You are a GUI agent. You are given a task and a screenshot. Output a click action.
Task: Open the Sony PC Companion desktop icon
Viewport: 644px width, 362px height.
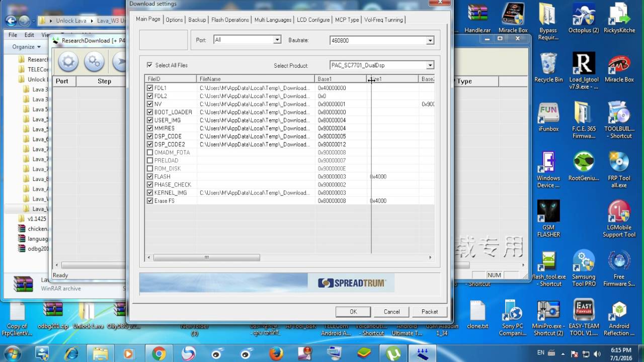513,317
